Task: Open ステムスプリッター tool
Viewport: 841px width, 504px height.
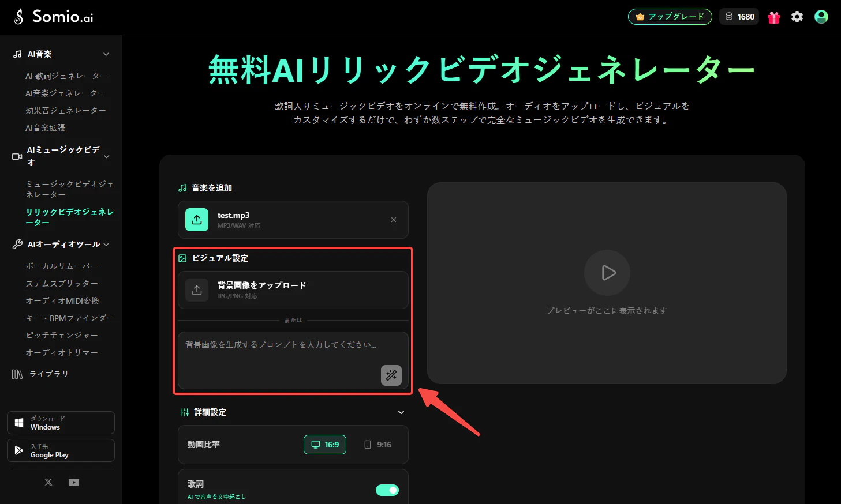Action: (x=62, y=284)
